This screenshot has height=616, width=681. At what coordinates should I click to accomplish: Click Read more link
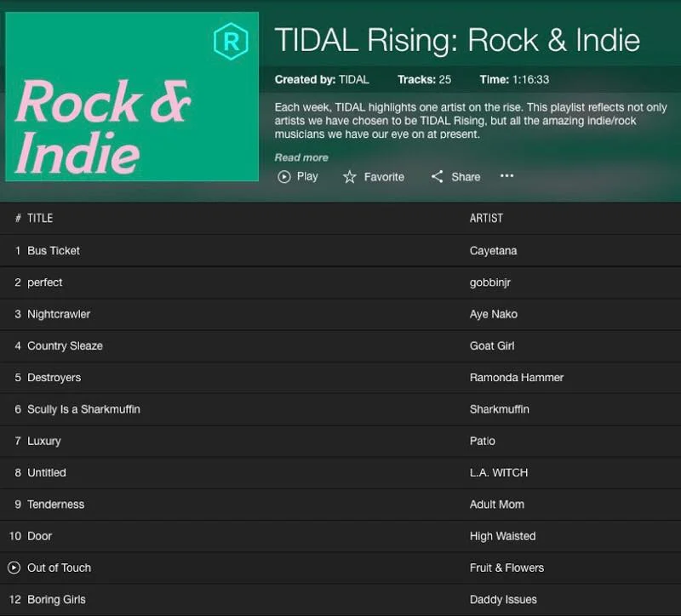(x=301, y=157)
